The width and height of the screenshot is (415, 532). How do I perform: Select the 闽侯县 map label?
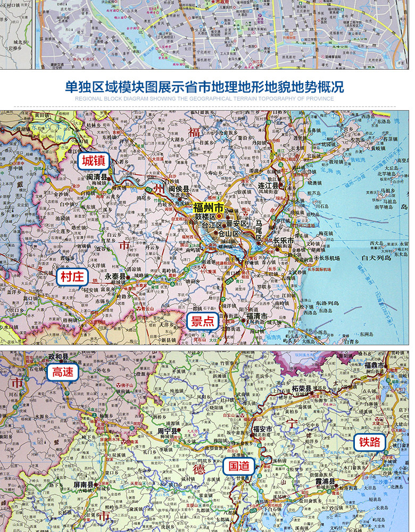coord(179,189)
